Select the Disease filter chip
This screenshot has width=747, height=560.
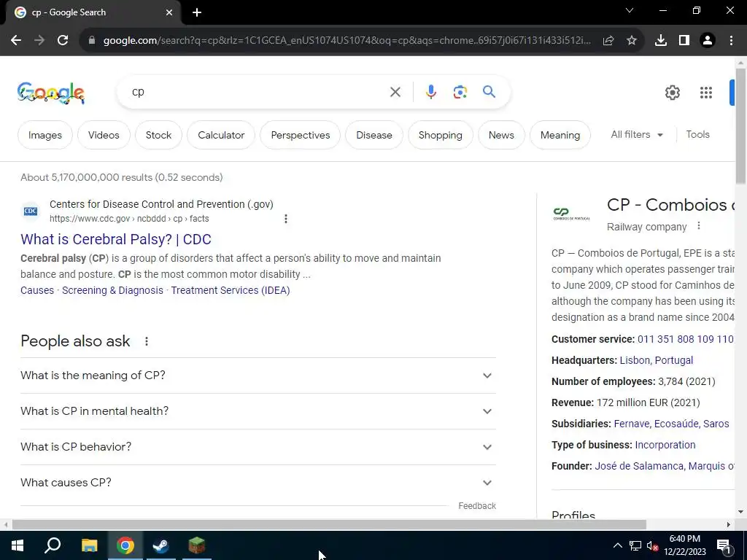point(374,135)
